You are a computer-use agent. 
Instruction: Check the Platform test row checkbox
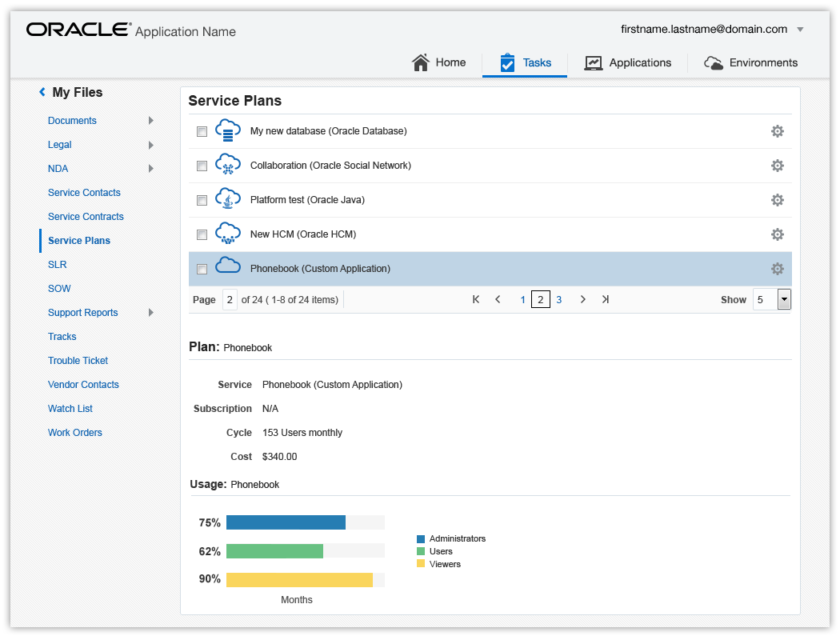point(202,200)
